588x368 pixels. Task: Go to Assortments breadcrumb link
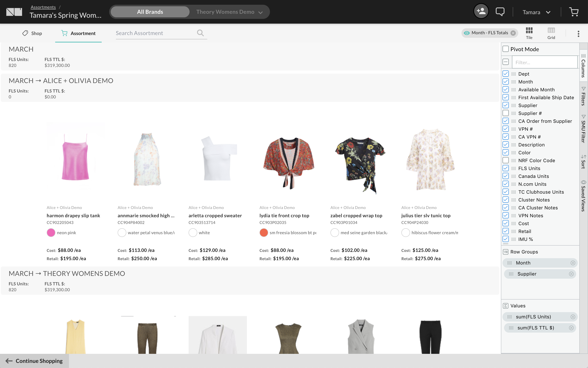[43, 7]
